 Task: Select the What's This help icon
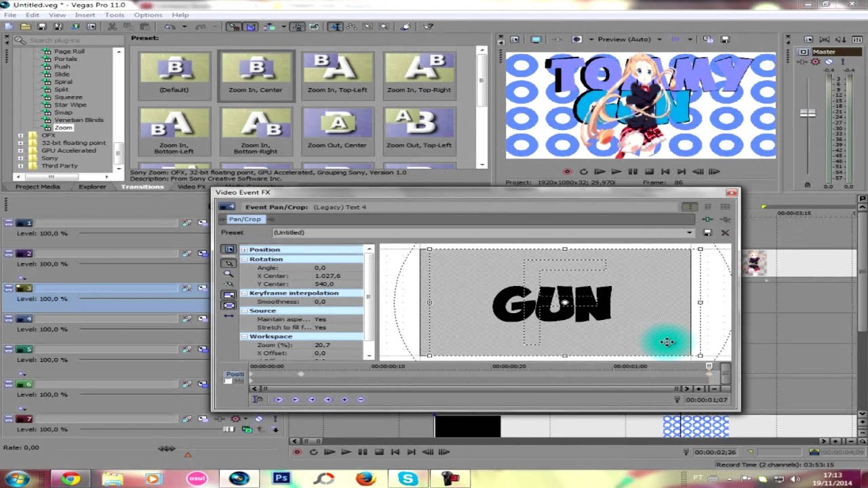pos(429,26)
